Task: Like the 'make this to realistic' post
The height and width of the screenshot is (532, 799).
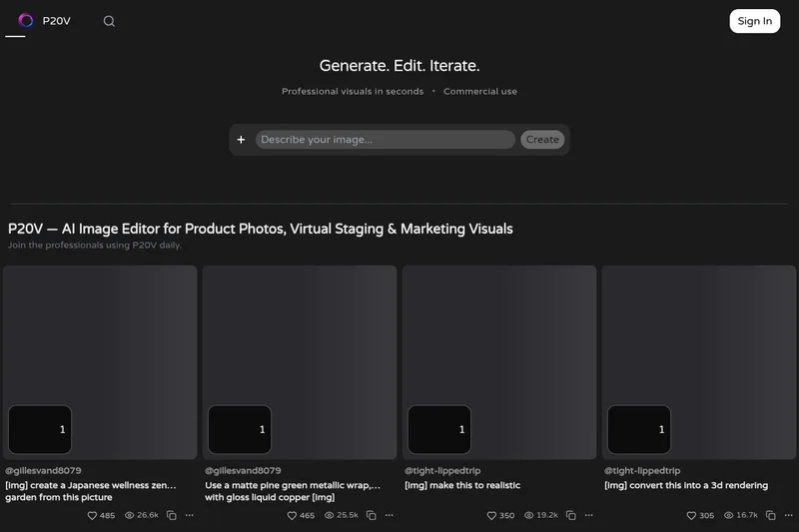Action: click(491, 516)
